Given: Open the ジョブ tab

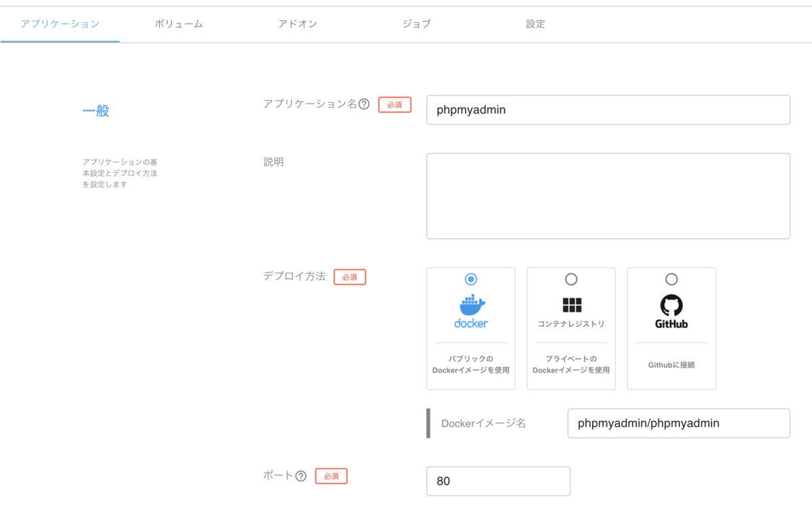Looking at the screenshot, I should pyautogui.click(x=415, y=22).
